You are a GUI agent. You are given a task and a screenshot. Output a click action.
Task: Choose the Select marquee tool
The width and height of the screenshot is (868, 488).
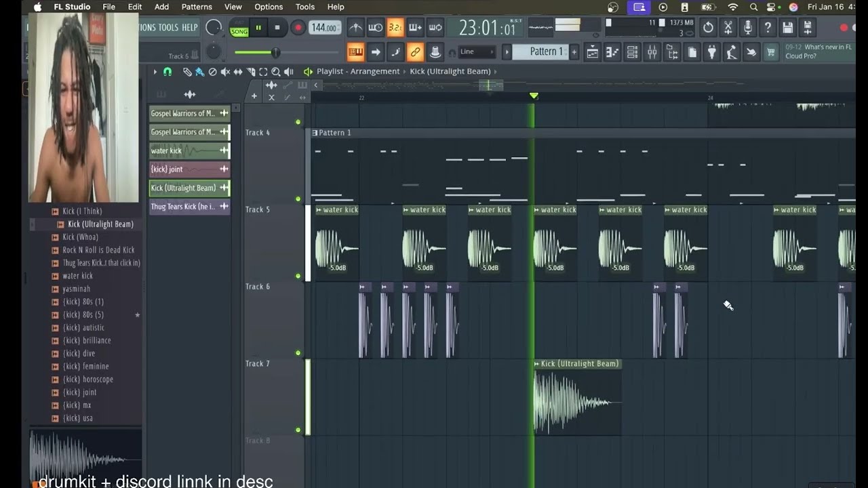263,72
